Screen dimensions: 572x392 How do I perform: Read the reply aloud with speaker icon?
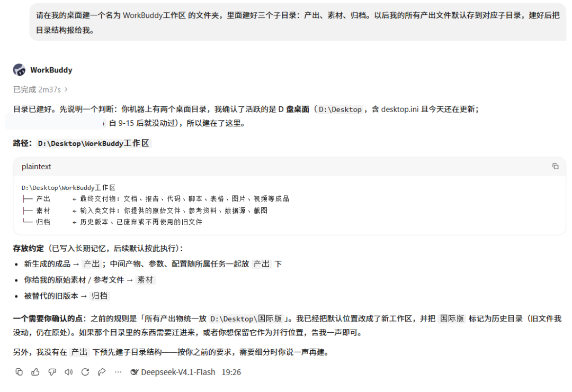(68, 372)
